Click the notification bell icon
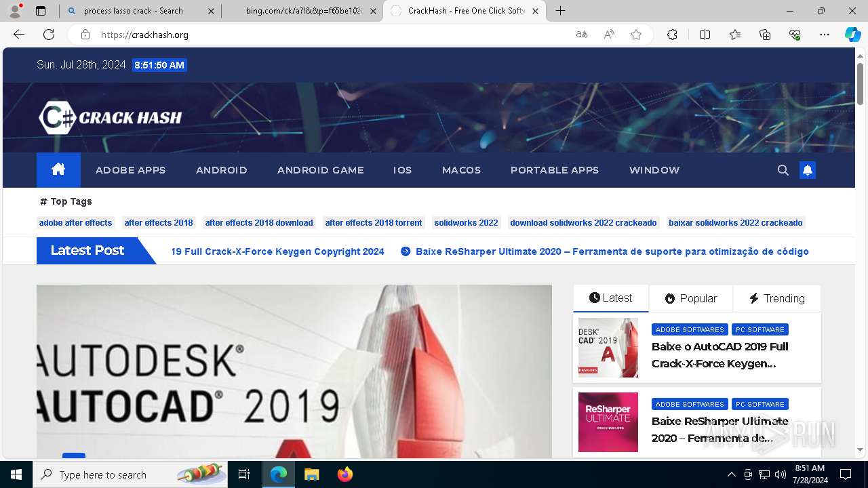Viewport: 868px width, 488px height. [808, 170]
